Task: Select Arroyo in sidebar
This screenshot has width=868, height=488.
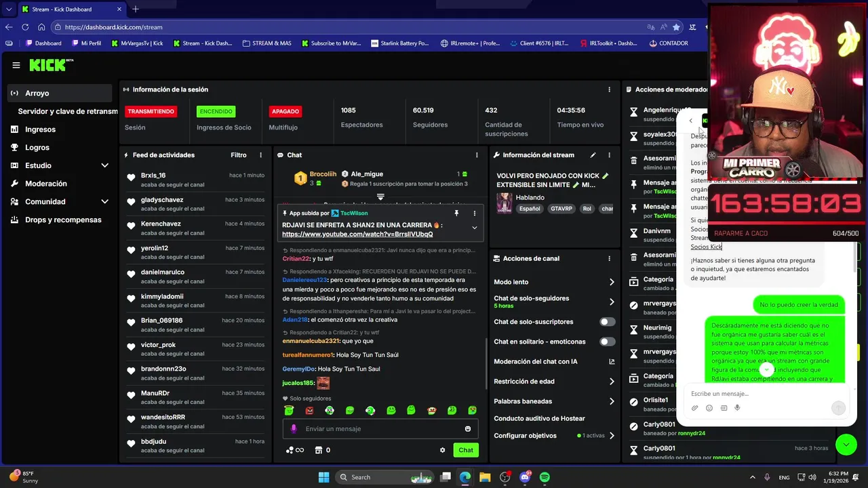Action: point(60,93)
